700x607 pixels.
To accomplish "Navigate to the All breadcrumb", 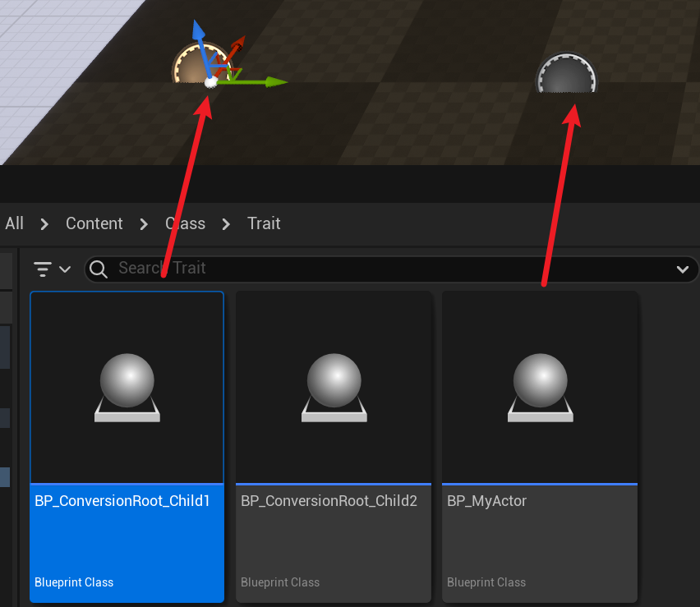I will click(x=14, y=223).
